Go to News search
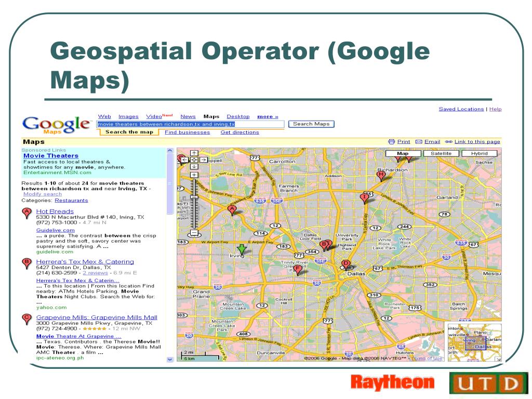532x399 pixels. click(188, 116)
